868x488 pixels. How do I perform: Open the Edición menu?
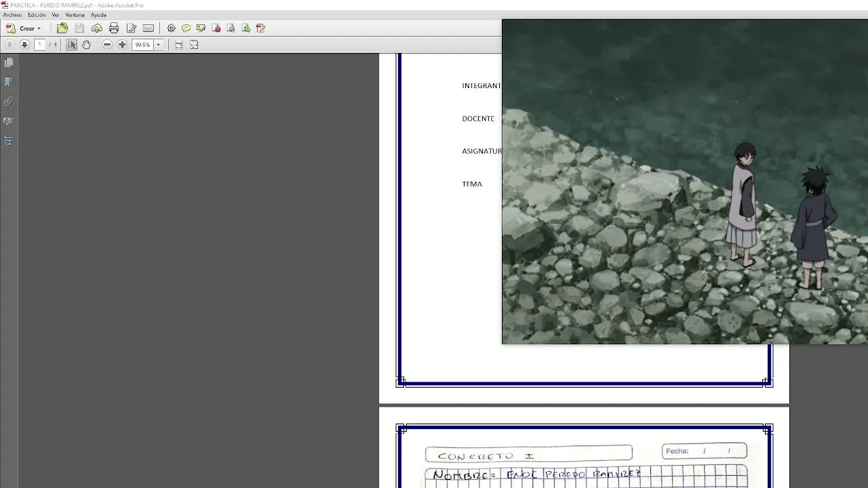pyautogui.click(x=37, y=15)
